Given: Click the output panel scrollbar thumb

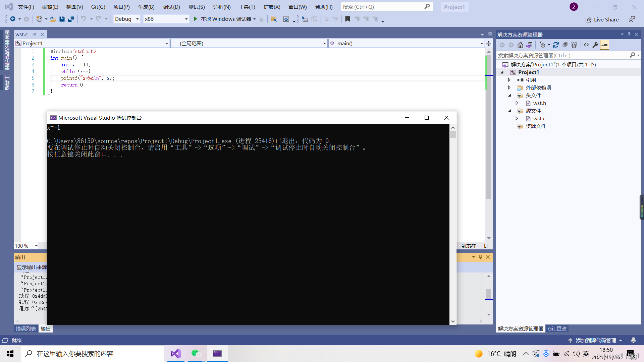Looking at the screenshot, I should [x=489, y=294].
